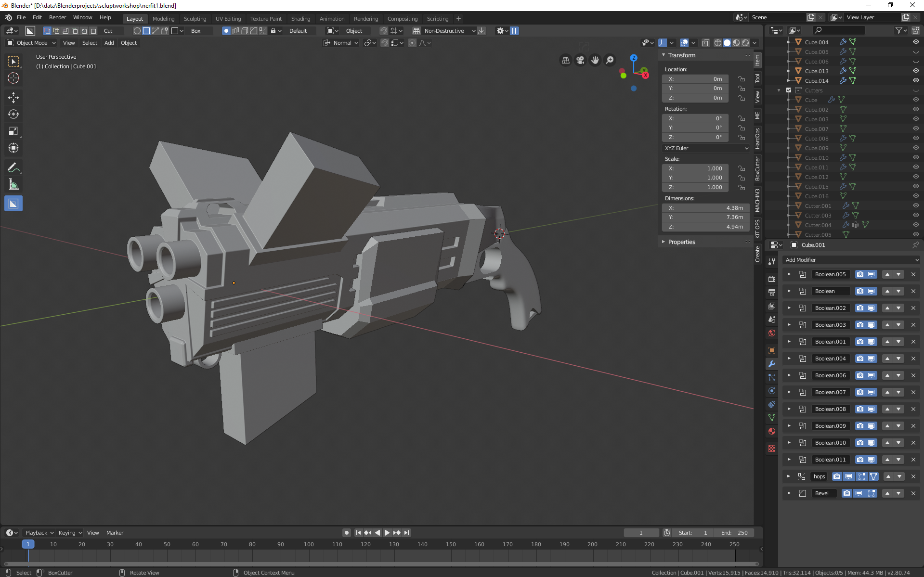Remove the Bevel modifier
924x577 pixels.
913,493
